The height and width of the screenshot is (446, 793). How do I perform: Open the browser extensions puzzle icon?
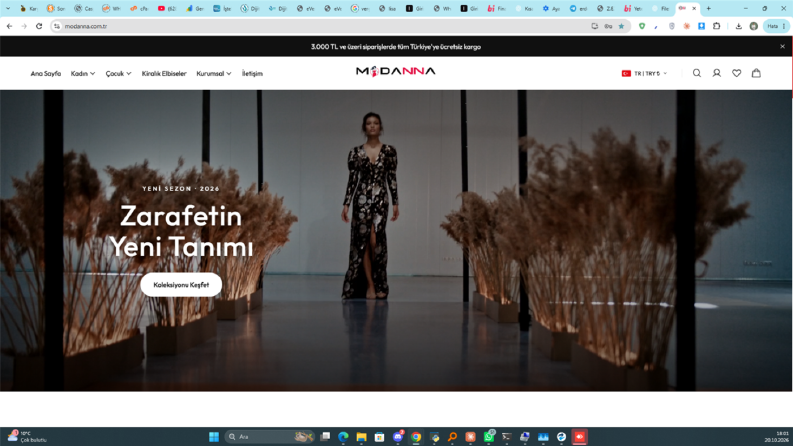pyautogui.click(x=717, y=26)
